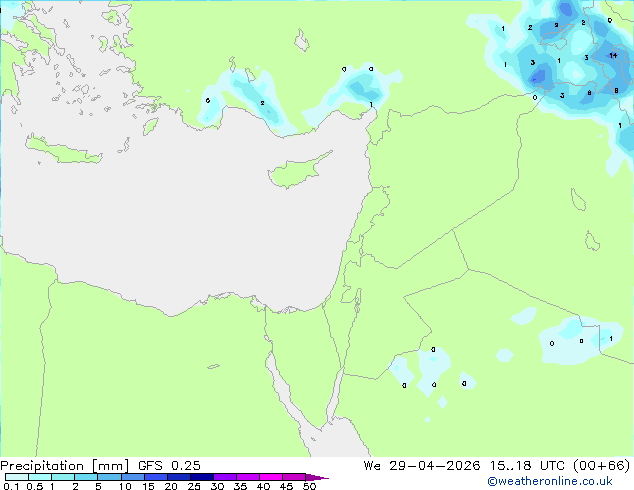Click the 20–25 mm legend color swatch

click(x=178, y=477)
